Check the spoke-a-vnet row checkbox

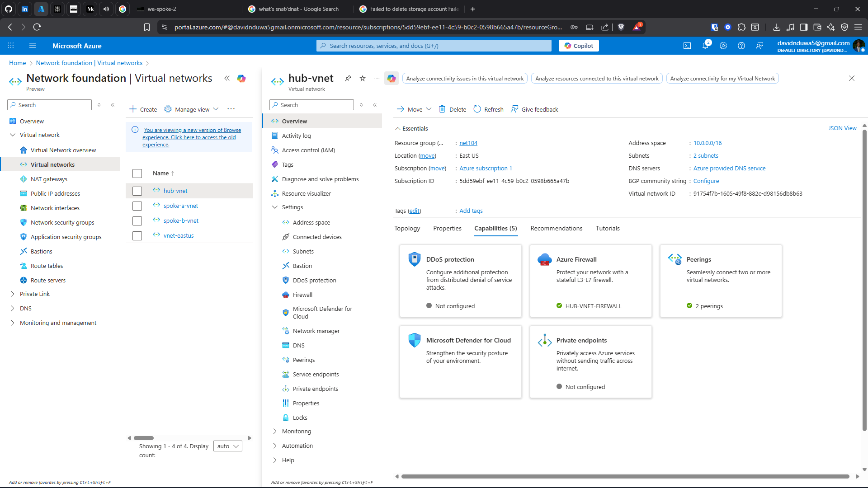[137, 206]
